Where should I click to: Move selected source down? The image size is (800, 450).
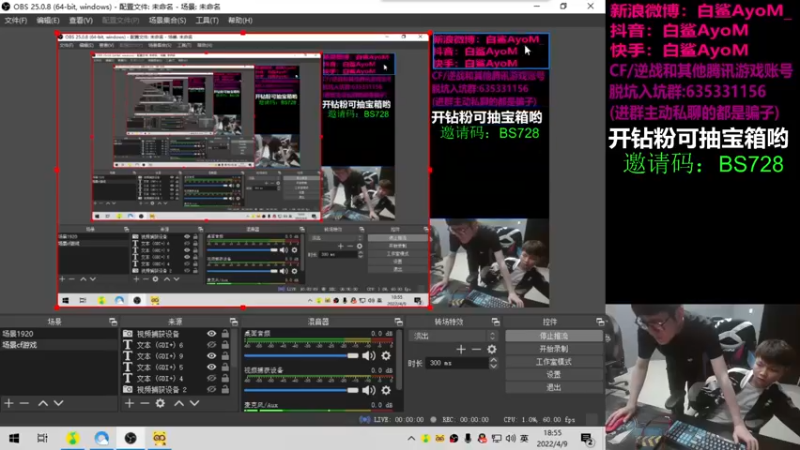[x=194, y=403]
